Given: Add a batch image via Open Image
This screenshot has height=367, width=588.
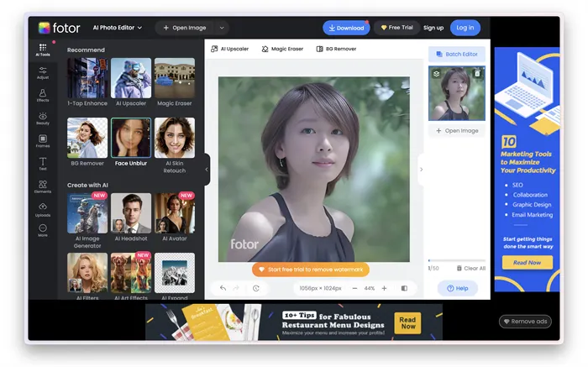Looking at the screenshot, I should [457, 130].
